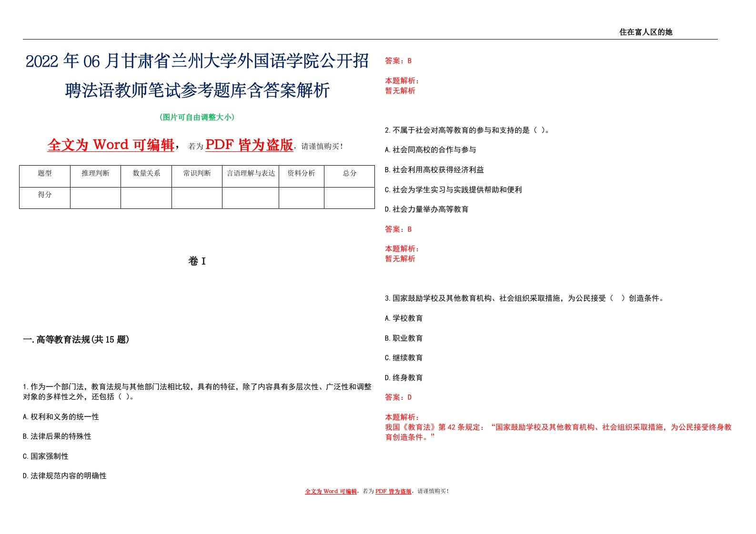The width and height of the screenshot is (756, 534).
Task: Click the footer link PDF 皆为盗版
Action: [393, 491]
